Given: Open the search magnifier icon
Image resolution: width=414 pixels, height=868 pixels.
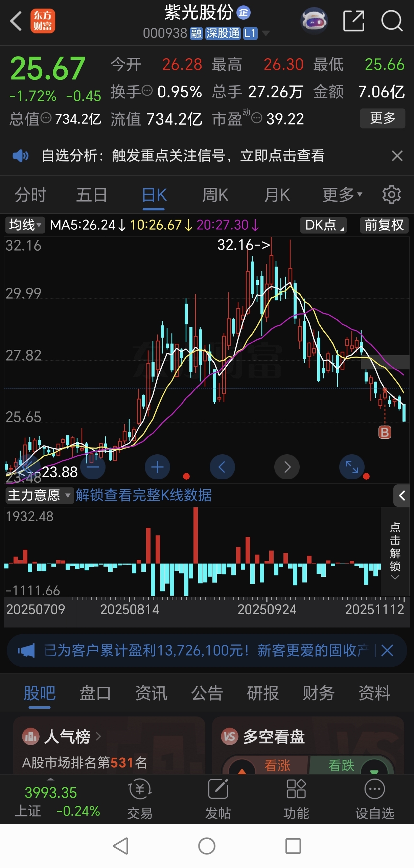Looking at the screenshot, I should tap(392, 21).
